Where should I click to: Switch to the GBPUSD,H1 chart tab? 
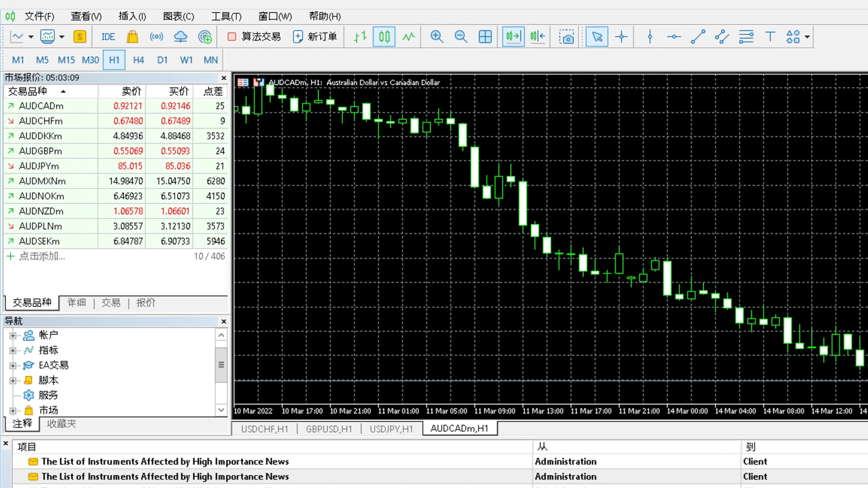[329, 429]
